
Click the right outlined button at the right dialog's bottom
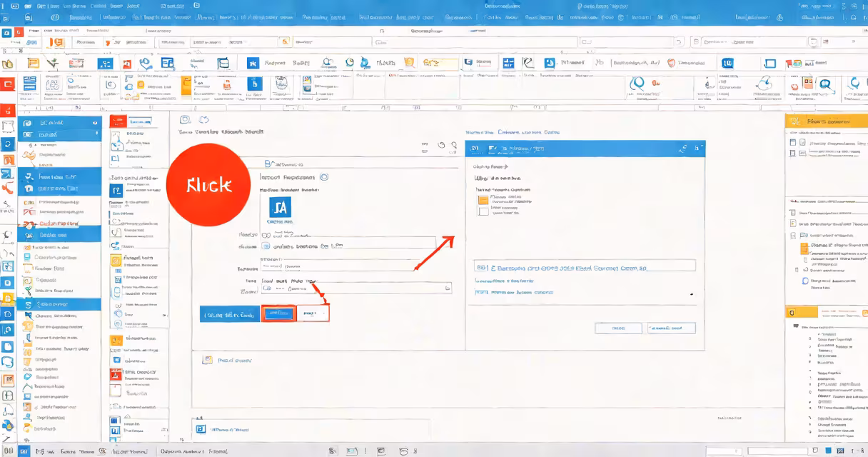(x=671, y=328)
